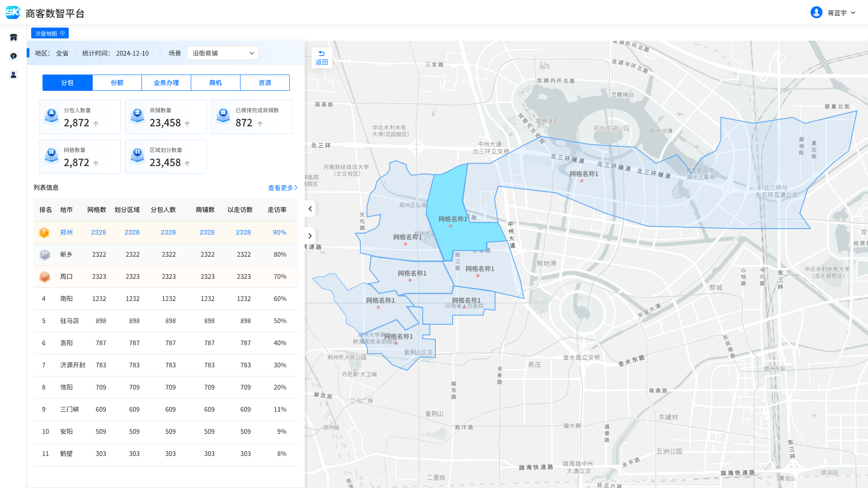
Task: Click the user avatar icon top right
Action: point(816,13)
